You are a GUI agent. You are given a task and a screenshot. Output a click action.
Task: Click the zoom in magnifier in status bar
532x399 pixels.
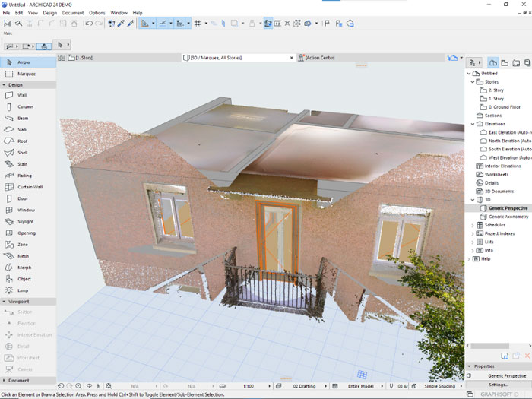click(78, 386)
